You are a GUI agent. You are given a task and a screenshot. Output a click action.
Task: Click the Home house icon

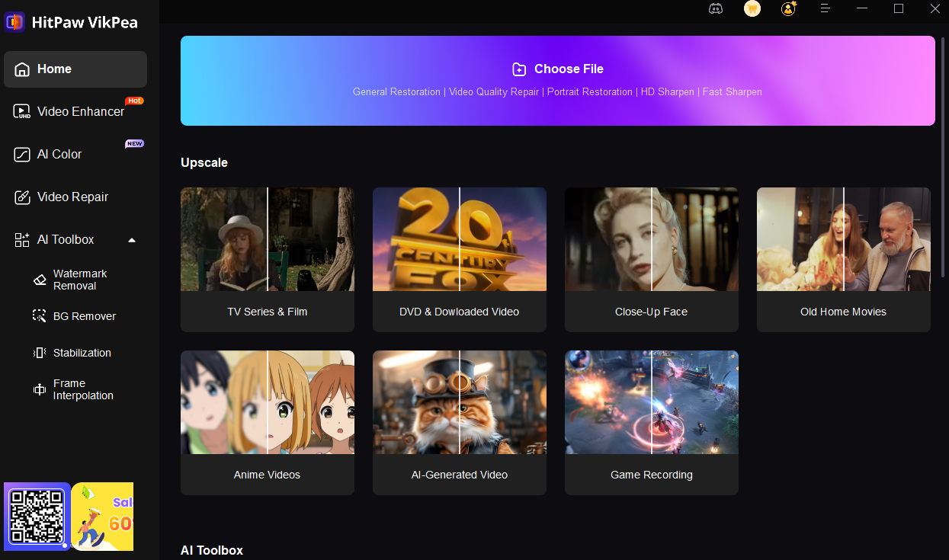(22, 69)
